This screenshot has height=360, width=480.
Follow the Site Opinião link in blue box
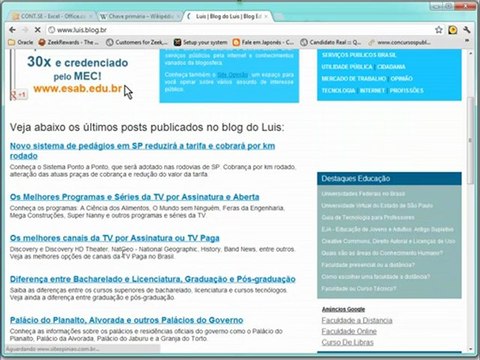point(232,75)
